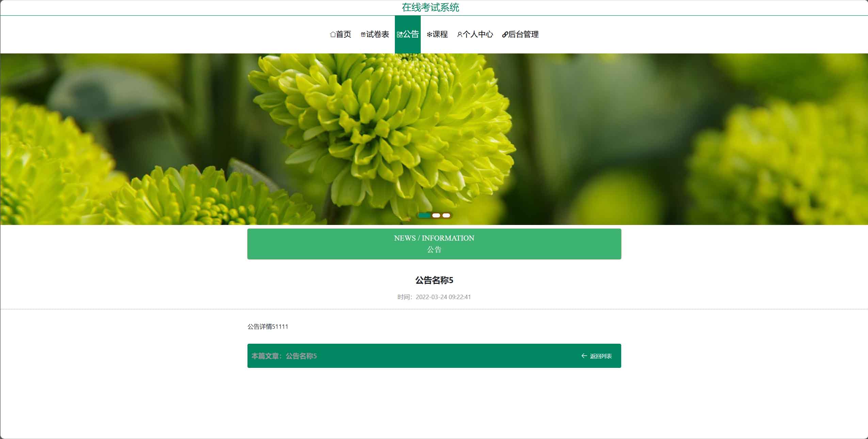868x439 pixels.
Task: Go to the 课程 menu item
Action: [x=437, y=34]
